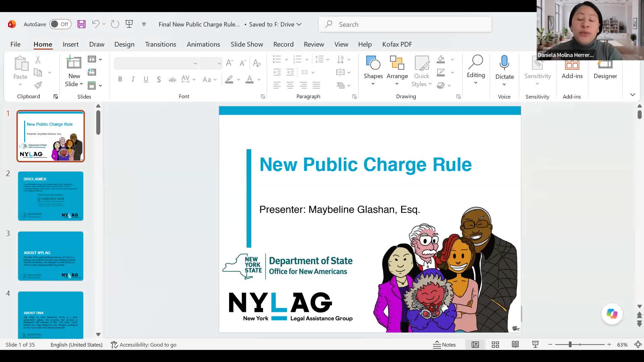Open the Design tab
The image size is (644, 362).
coord(124,44)
